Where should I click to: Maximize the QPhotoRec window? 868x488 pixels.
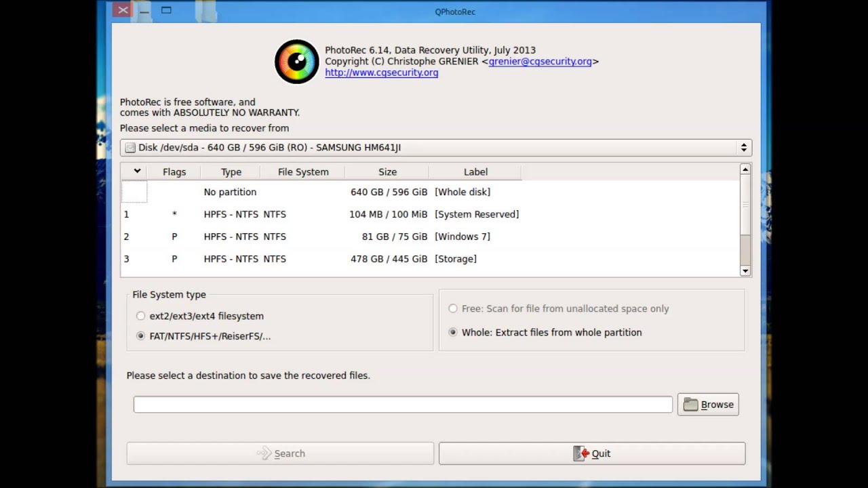click(166, 10)
